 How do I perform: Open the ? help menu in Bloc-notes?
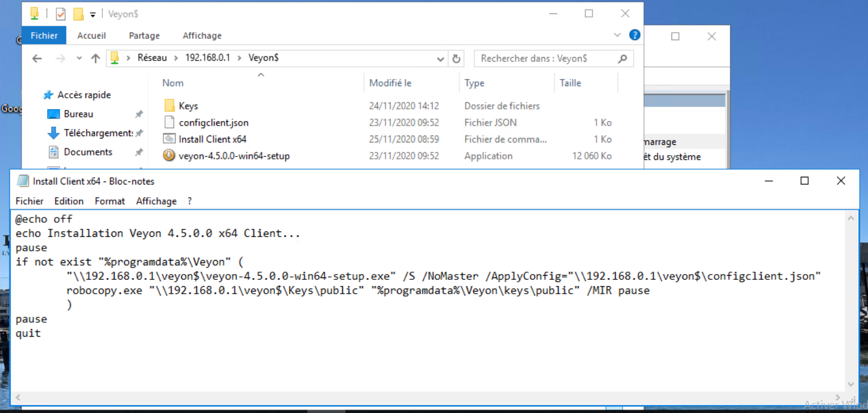(x=190, y=201)
